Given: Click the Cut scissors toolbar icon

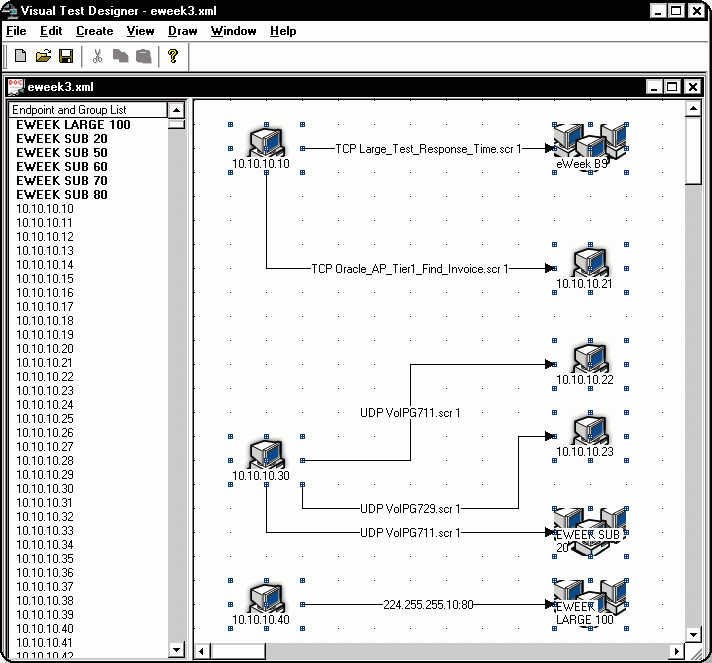Looking at the screenshot, I should (x=97, y=56).
